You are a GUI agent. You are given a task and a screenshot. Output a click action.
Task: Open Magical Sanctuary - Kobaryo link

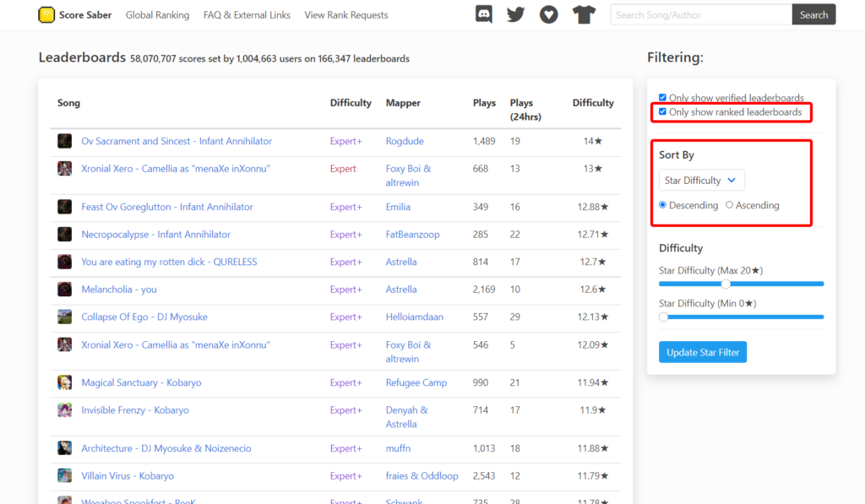pyautogui.click(x=141, y=382)
